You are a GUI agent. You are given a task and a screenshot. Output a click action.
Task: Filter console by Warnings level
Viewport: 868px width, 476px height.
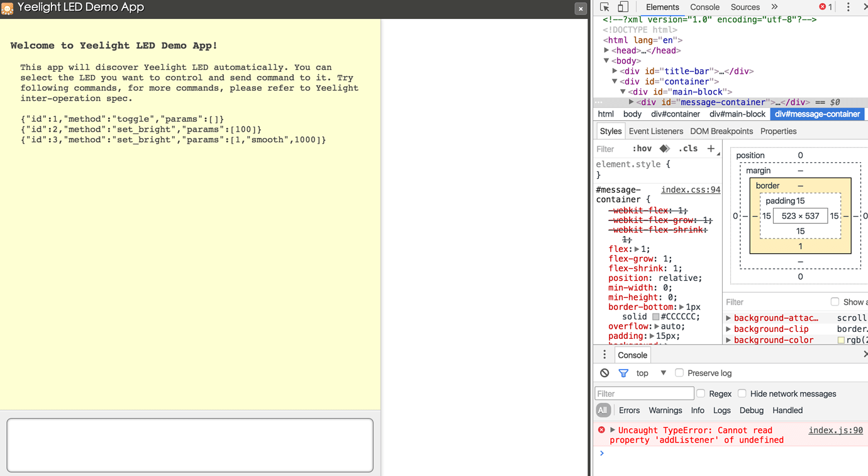coord(665,411)
